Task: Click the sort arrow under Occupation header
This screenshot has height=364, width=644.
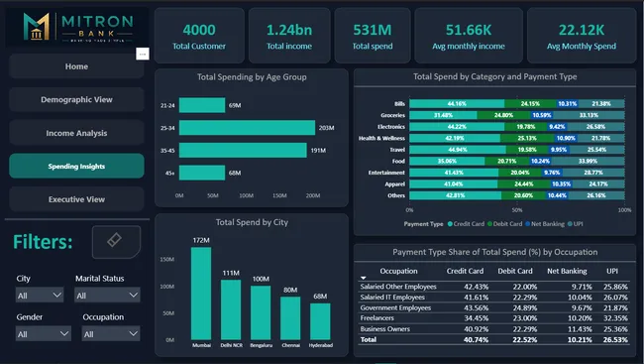Action: coord(363,278)
